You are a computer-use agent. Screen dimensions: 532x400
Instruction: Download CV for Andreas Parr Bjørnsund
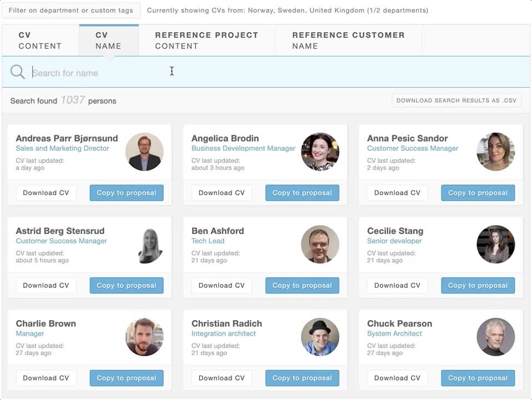point(46,193)
